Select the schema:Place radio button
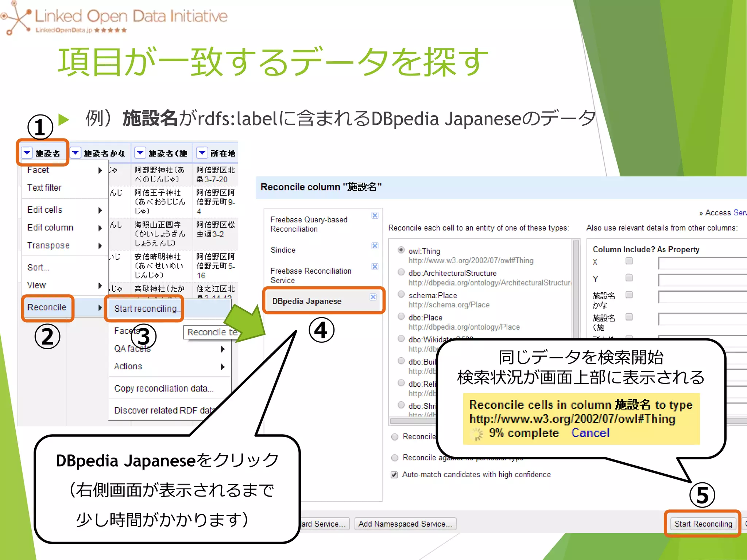 click(401, 294)
